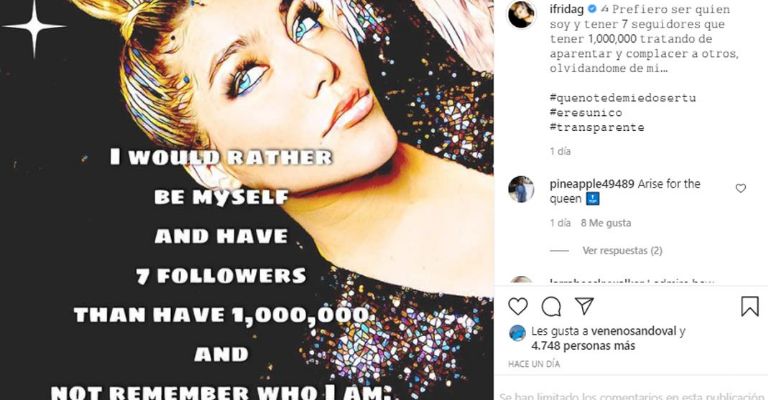Like pineapple49489's comment with the small heart
768x400 pixels.
pos(740,188)
